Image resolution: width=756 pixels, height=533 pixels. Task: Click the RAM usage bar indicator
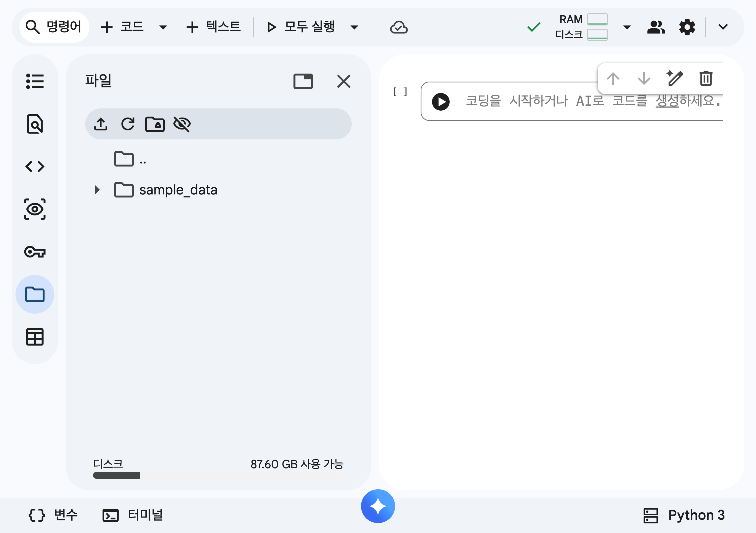click(597, 19)
